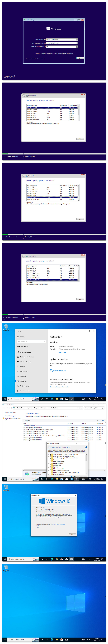
Task: Select the Windows 10 Education DLA row
Action: (x=52, y=276)
